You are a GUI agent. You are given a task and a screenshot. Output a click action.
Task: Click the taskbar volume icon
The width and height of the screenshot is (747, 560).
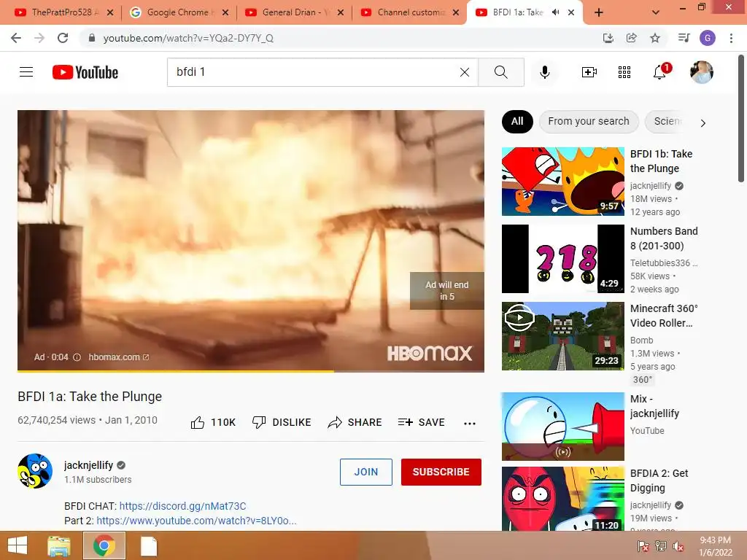[678, 546]
